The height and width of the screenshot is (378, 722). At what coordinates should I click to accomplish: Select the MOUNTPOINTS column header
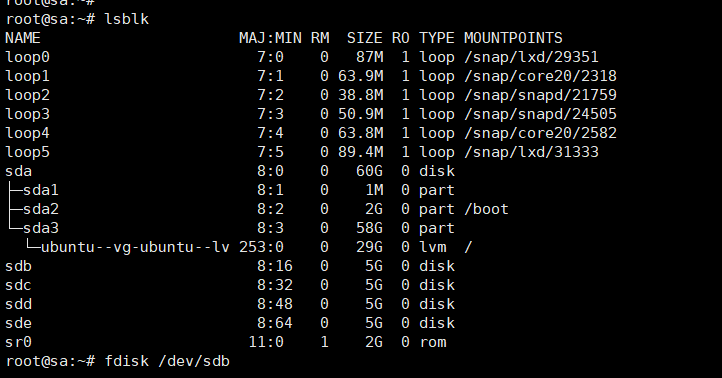pos(513,38)
